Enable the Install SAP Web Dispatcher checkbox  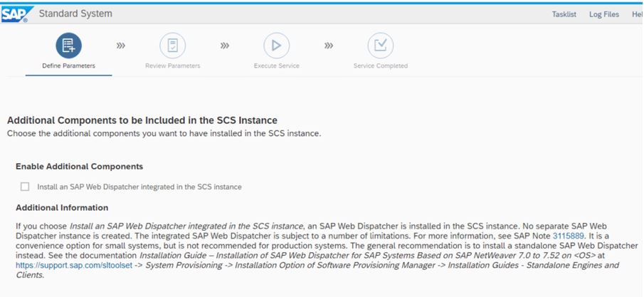pyautogui.click(x=25, y=187)
